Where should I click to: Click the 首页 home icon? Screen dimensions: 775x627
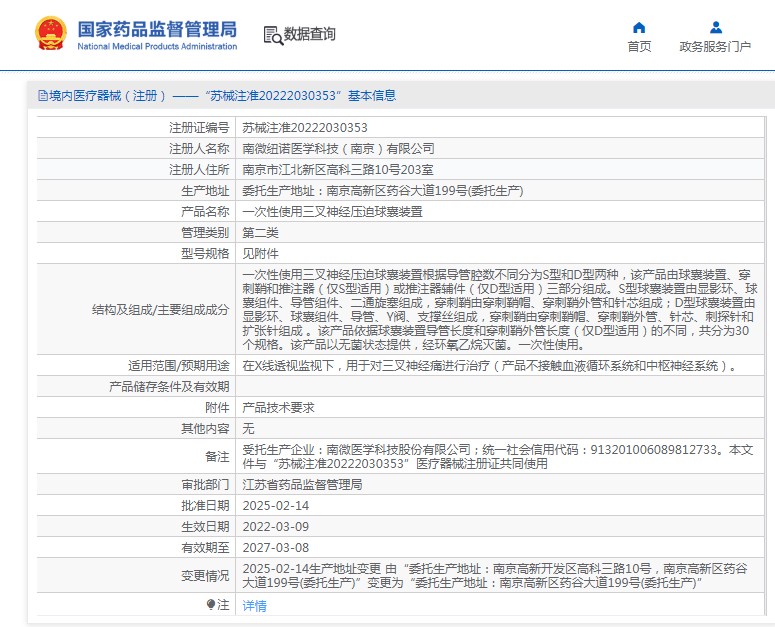click(x=639, y=27)
